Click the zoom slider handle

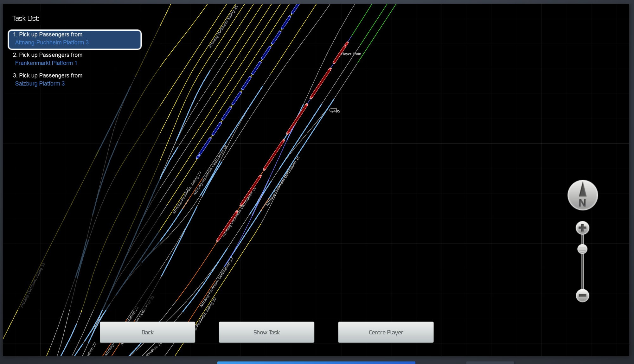click(582, 249)
